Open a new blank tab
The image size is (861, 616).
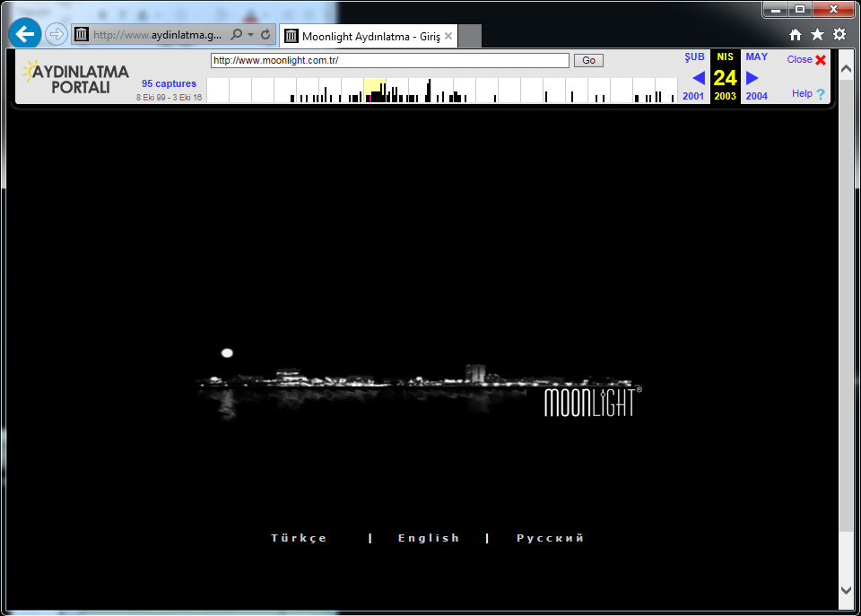pos(470,36)
